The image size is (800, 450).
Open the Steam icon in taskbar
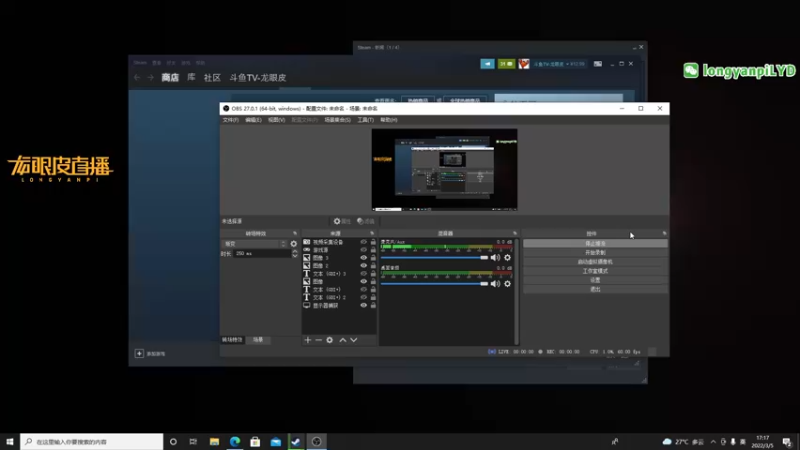click(x=296, y=441)
